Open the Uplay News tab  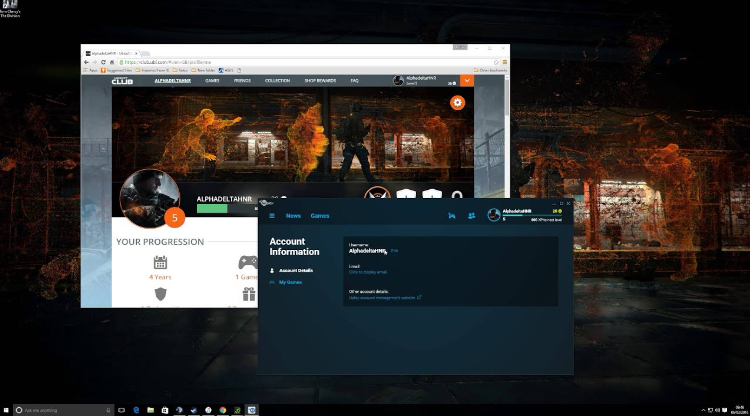point(293,216)
